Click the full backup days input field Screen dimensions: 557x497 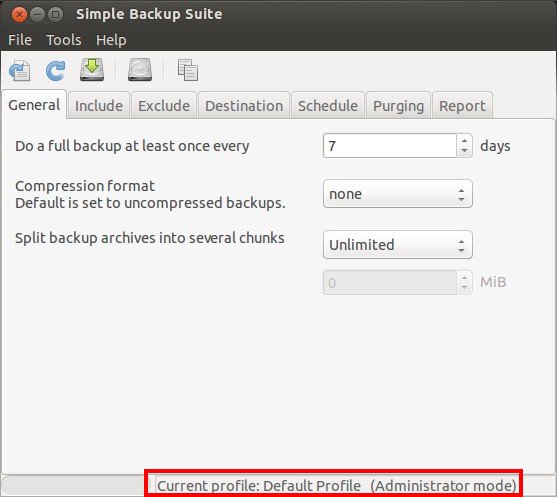(390, 146)
